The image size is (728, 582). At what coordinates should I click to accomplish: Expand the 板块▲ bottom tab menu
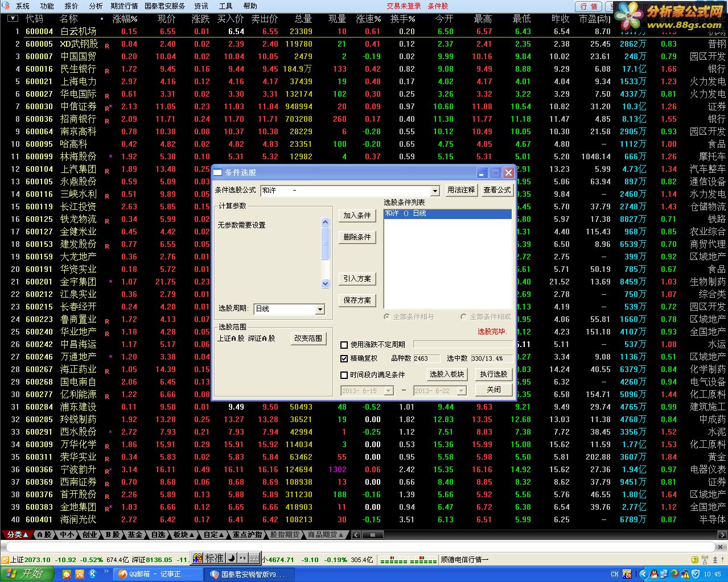click(184, 535)
